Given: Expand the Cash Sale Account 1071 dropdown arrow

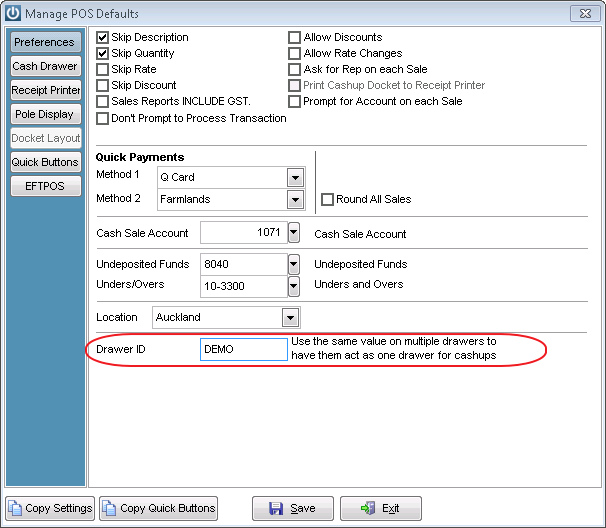Looking at the screenshot, I should click(294, 233).
